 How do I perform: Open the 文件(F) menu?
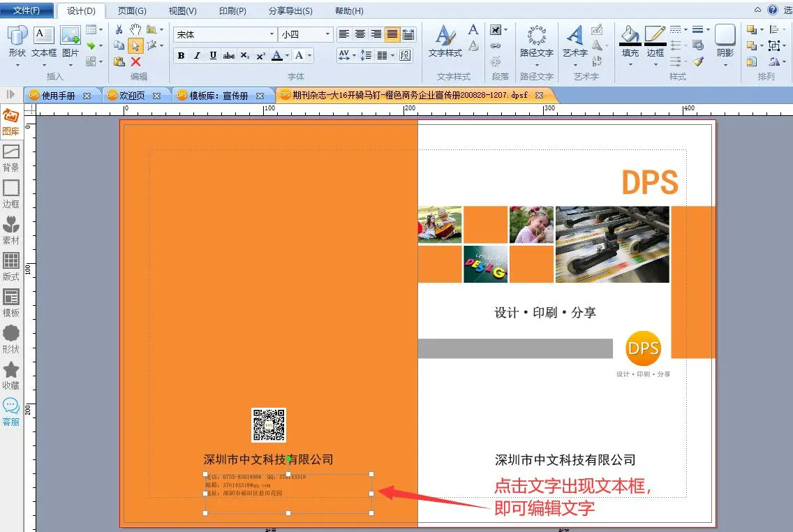pyautogui.click(x=27, y=10)
